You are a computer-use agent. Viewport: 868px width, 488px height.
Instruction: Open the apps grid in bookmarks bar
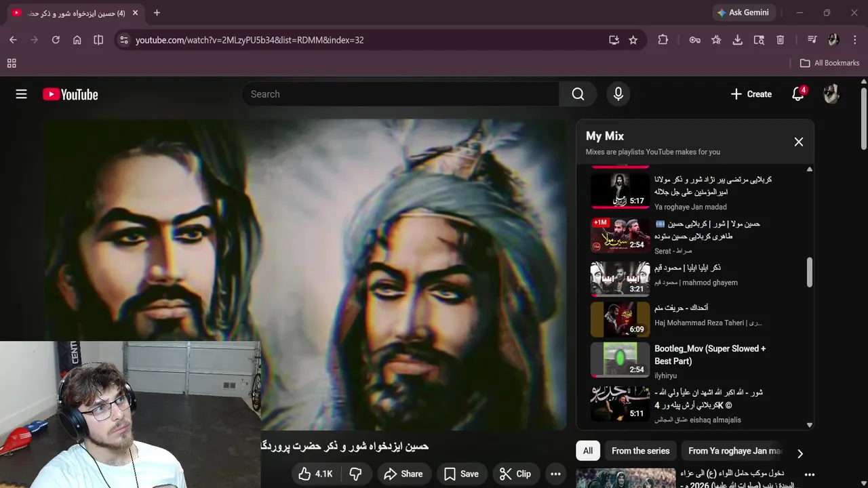[12, 63]
